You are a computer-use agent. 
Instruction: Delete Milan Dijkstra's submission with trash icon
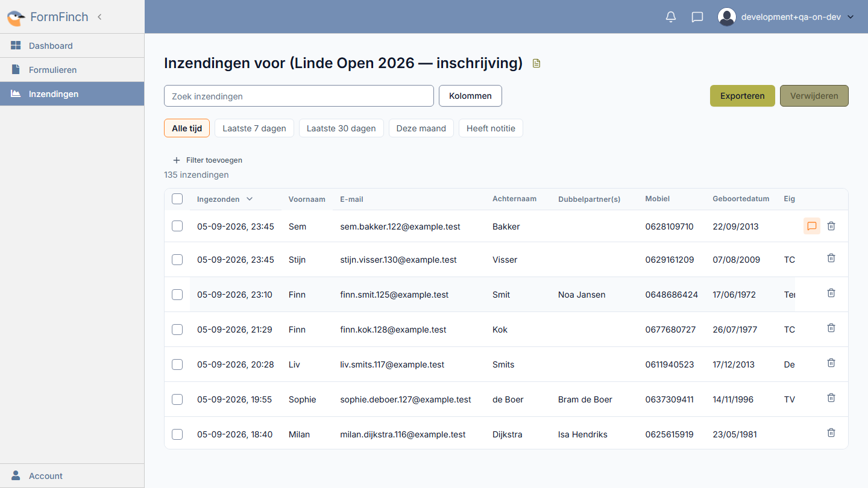(831, 433)
